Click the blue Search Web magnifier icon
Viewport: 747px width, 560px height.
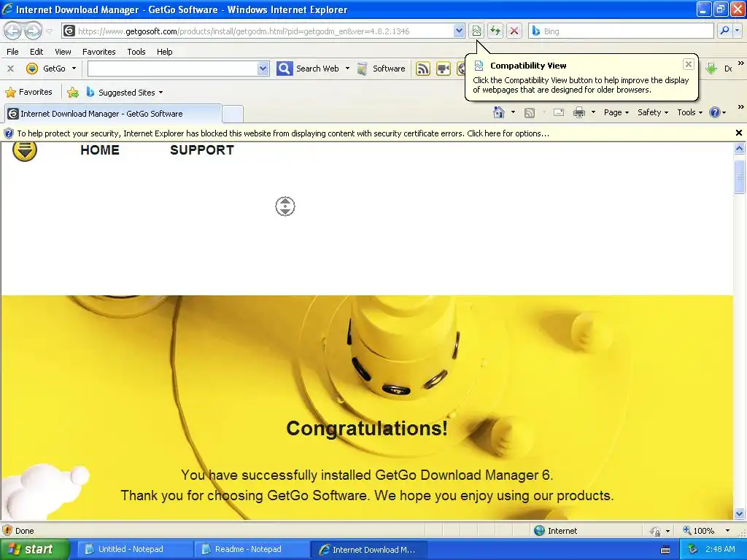(x=285, y=69)
